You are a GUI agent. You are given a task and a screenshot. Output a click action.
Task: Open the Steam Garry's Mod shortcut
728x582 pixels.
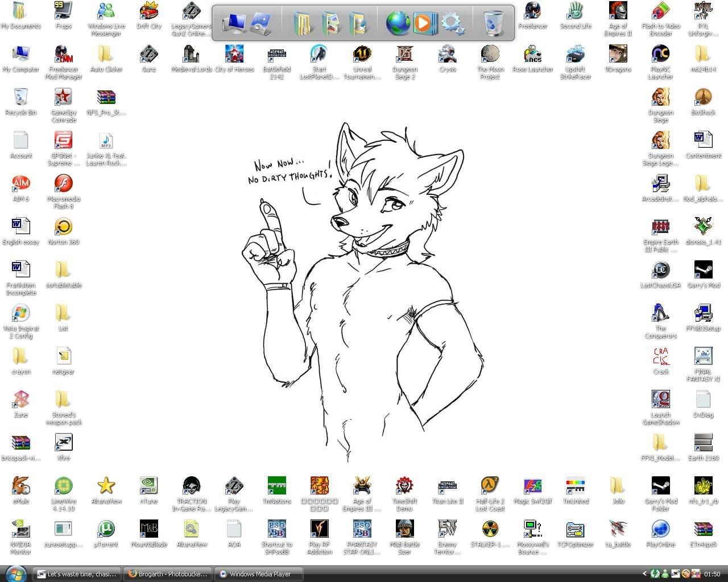(x=703, y=271)
